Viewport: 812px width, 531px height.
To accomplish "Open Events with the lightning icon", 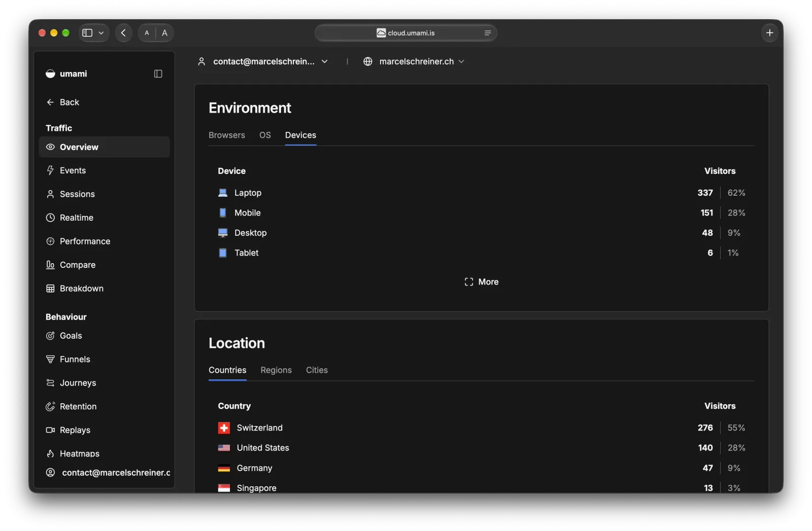I will [x=104, y=170].
